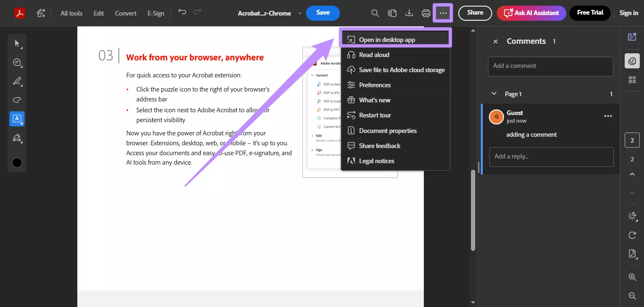644x307 pixels.
Task: Click the download file icon
Action: tap(409, 13)
